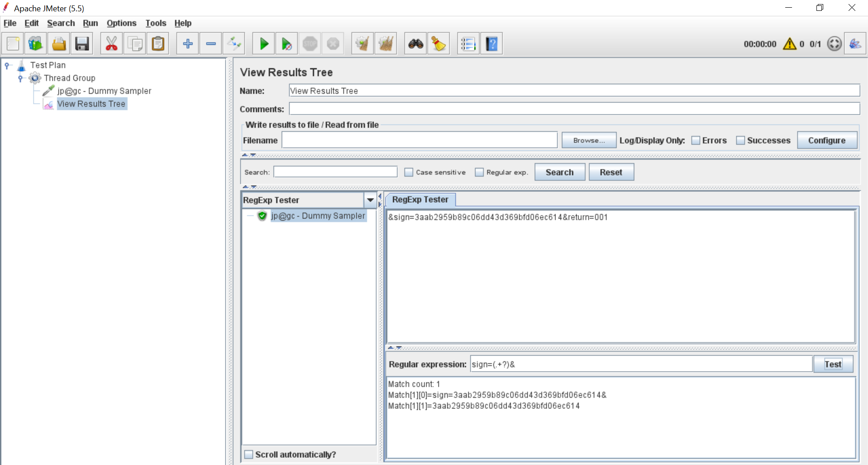Open the Help menu
The width and height of the screenshot is (868, 465).
(183, 23)
